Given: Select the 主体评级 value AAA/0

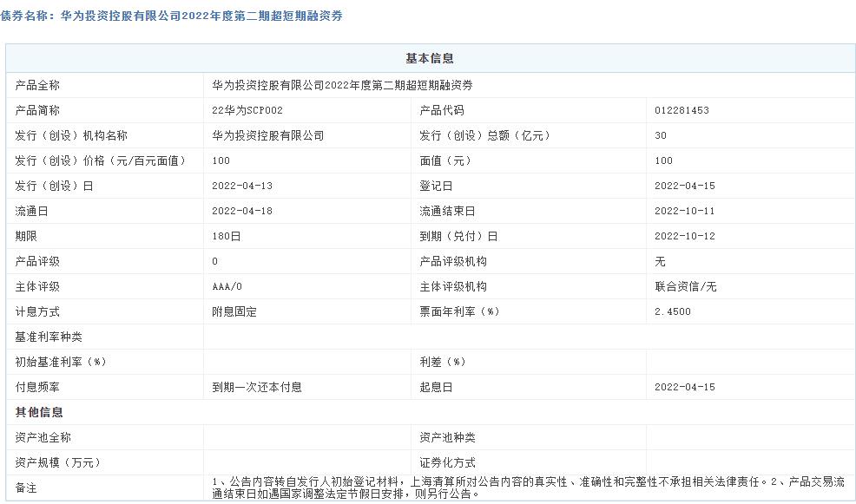Looking at the screenshot, I should [229, 286].
